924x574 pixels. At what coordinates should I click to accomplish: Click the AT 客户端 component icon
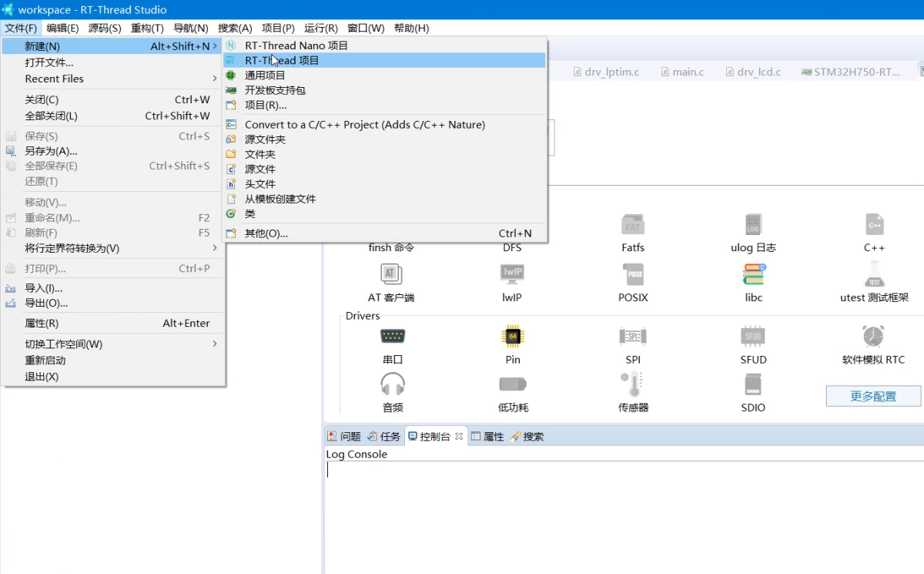click(x=391, y=274)
